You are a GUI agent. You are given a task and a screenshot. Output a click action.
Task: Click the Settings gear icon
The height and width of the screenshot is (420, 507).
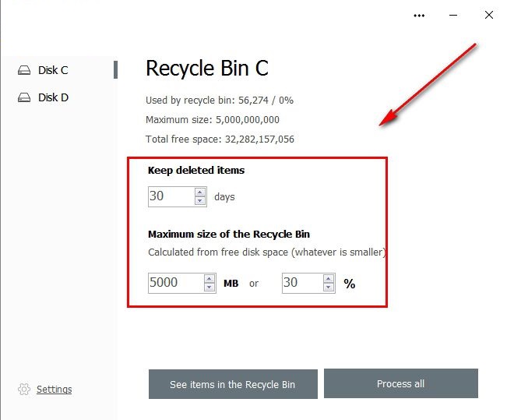coord(24,390)
